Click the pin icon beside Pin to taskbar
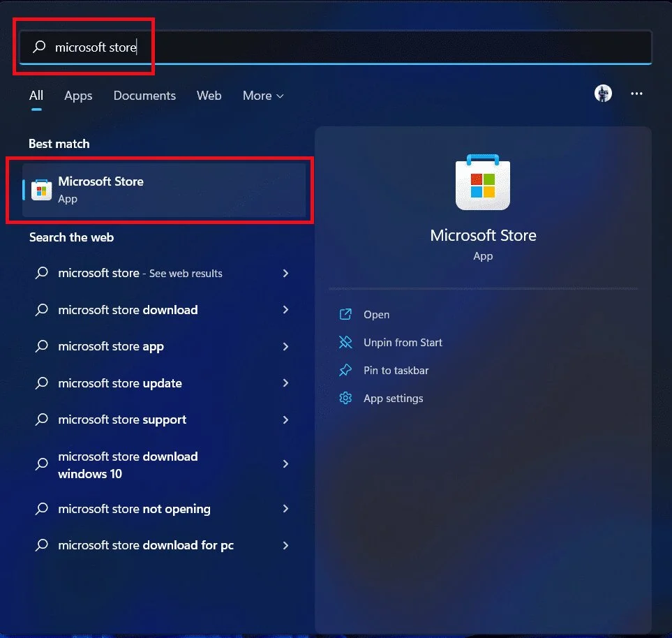Screen dimensions: 672x638 [345, 370]
